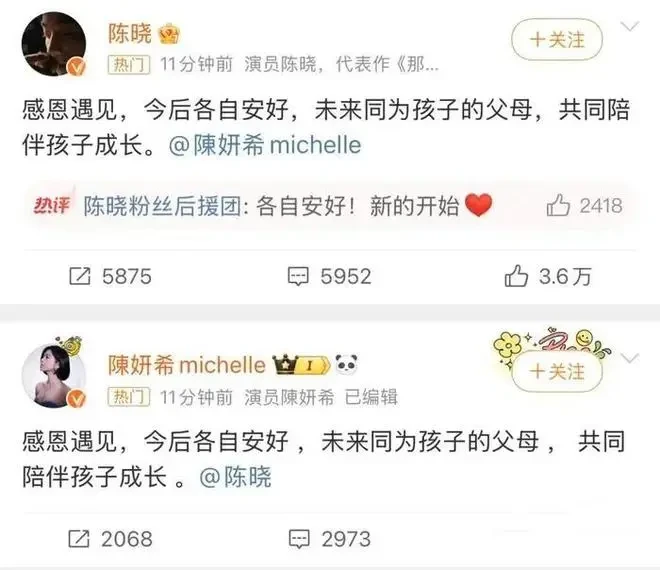This screenshot has width=660, height=570.
Task: Click the crown level badge beside 陳妍希 michelle
Action: (x=301, y=365)
